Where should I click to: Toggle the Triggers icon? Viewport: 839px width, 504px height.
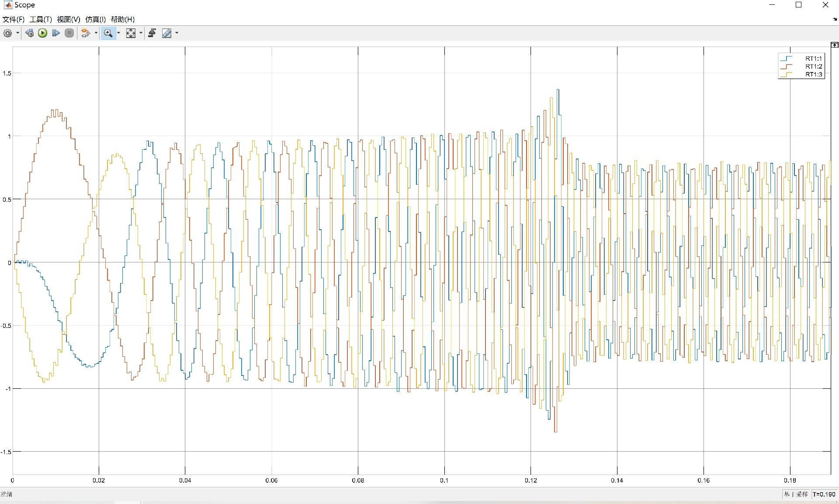tap(152, 33)
